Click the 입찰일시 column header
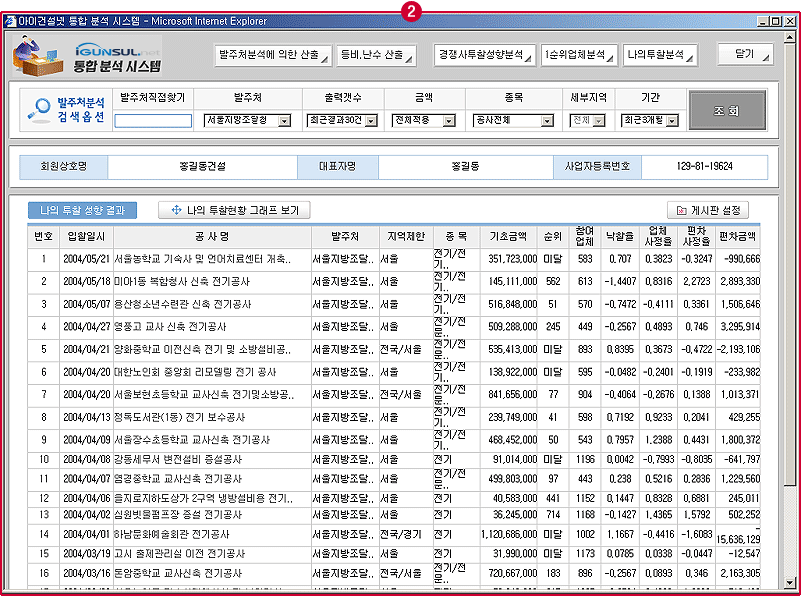Image resolution: width=801 pixels, height=596 pixels. 86,236
